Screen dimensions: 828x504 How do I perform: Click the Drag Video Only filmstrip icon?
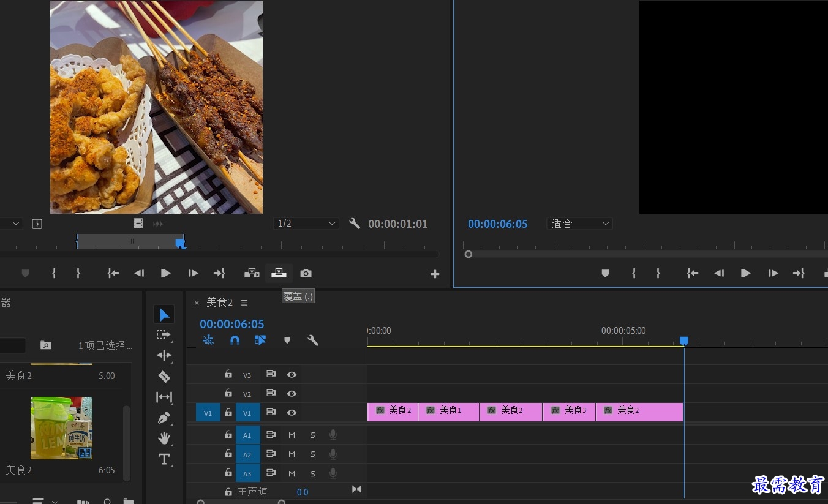138,224
